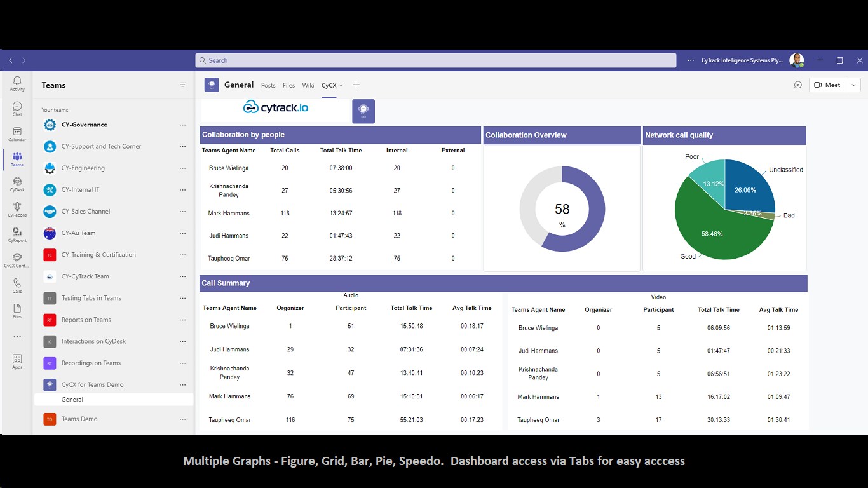Select the Teams icon in the rail
Viewport: 868px width, 488px height.
tap(17, 159)
